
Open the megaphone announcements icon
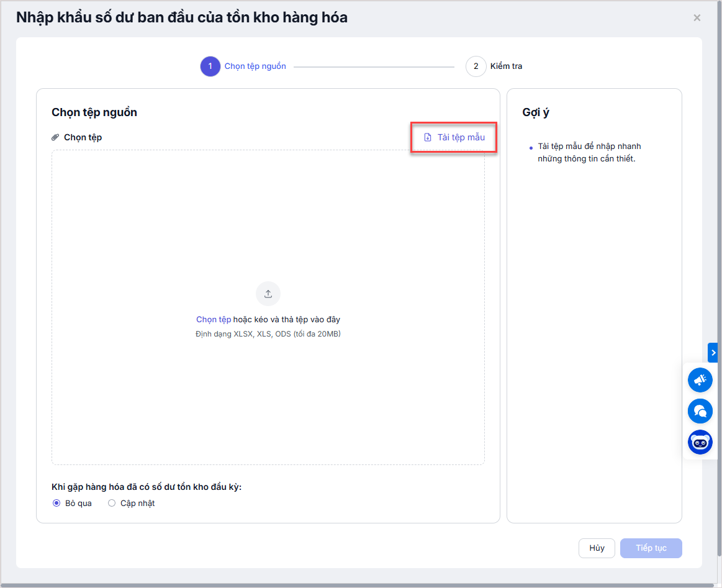[700, 380]
